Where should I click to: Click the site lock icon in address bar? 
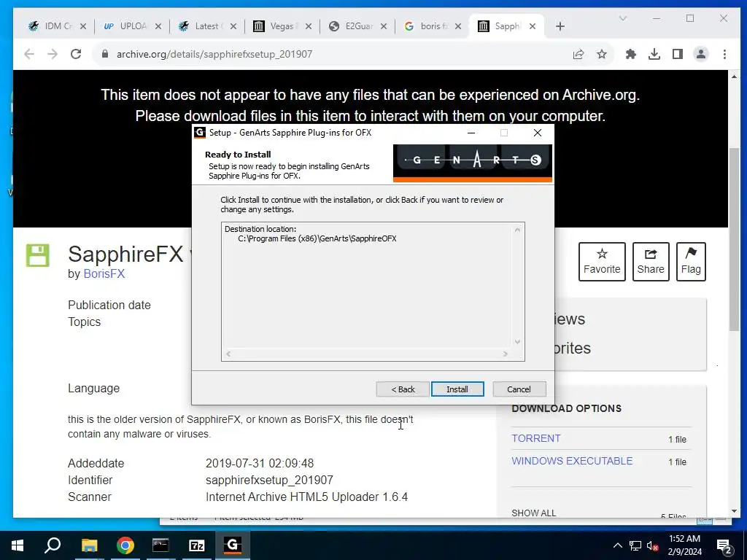[105, 54]
